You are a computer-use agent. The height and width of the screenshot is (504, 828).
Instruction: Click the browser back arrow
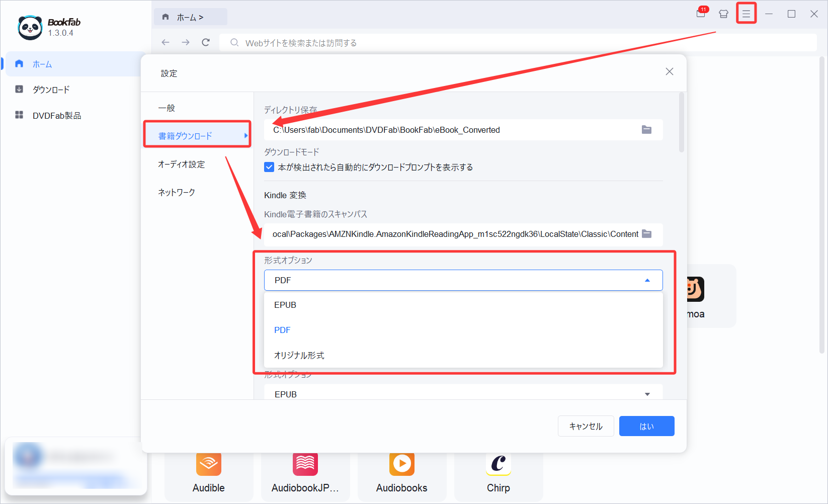click(165, 42)
